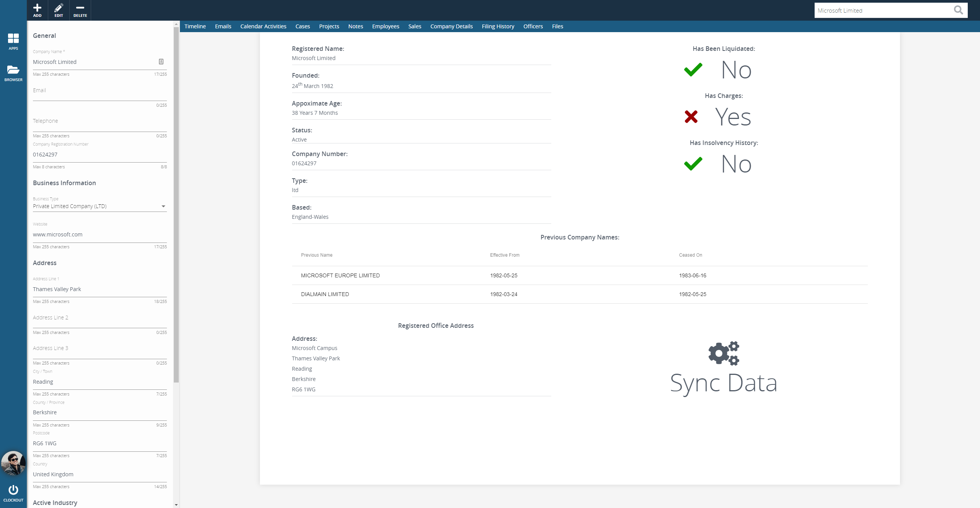
Task: Open the Officers tab
Action: (533, 26)
